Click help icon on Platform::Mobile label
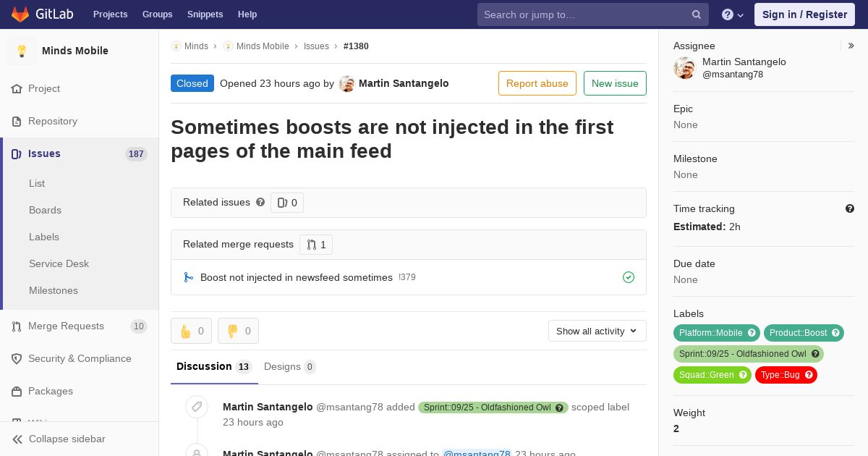The image size is (868, 456). point(752,333)
